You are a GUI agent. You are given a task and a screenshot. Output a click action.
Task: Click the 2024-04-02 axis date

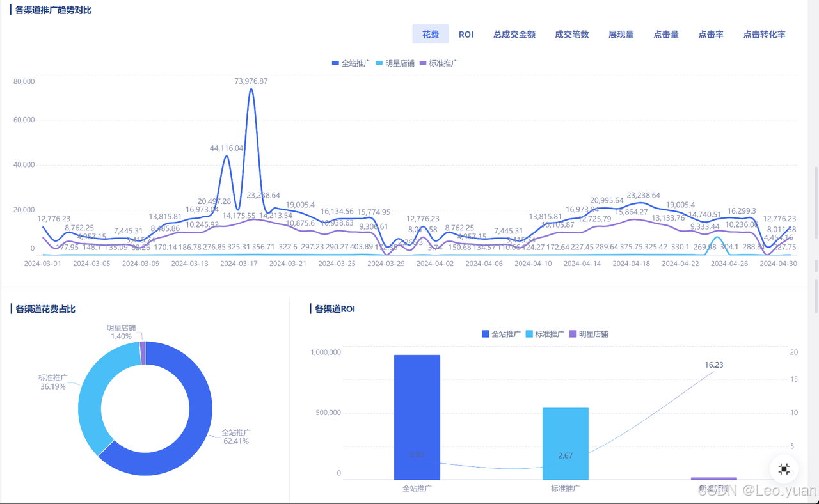coord(435,264)
